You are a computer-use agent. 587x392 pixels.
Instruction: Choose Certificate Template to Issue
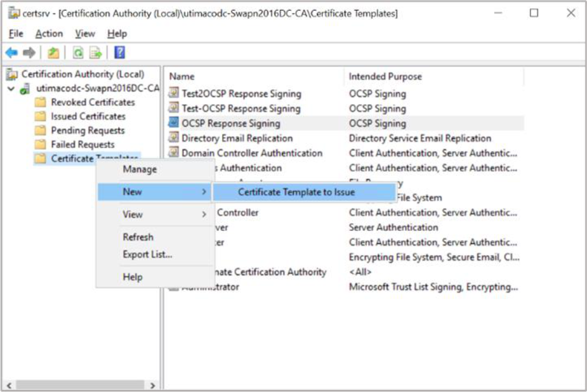(296, 192)
